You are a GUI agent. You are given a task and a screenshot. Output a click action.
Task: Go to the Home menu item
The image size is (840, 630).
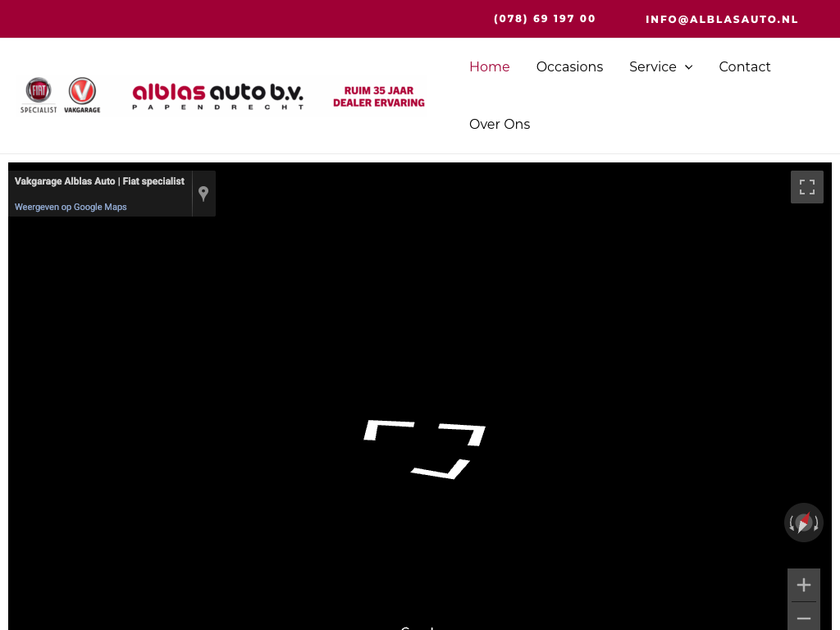click(489, 66)
